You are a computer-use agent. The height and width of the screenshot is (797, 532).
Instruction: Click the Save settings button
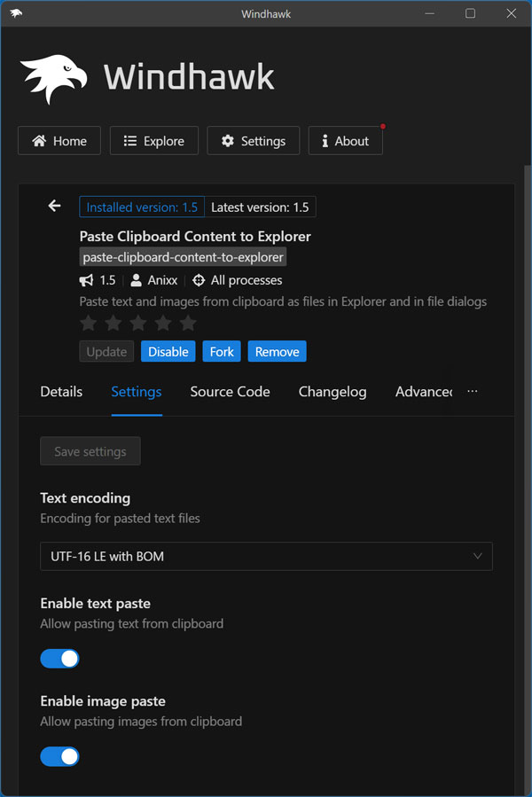coord(90,451)
